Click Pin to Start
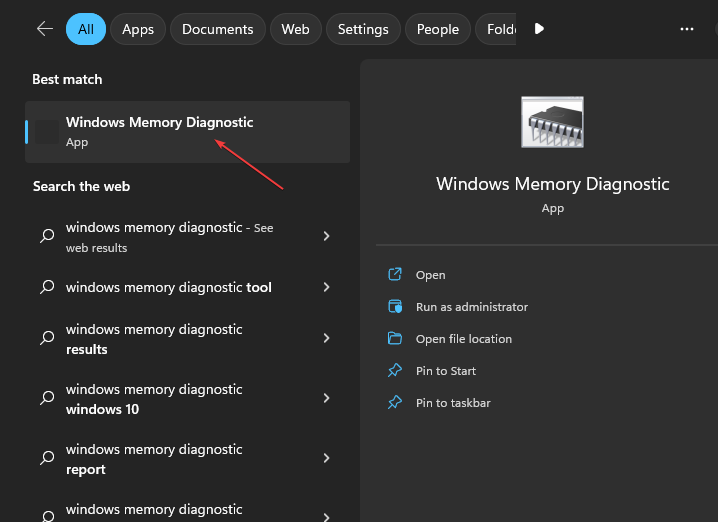The image size is (718, 522). (x=446, y=371)
